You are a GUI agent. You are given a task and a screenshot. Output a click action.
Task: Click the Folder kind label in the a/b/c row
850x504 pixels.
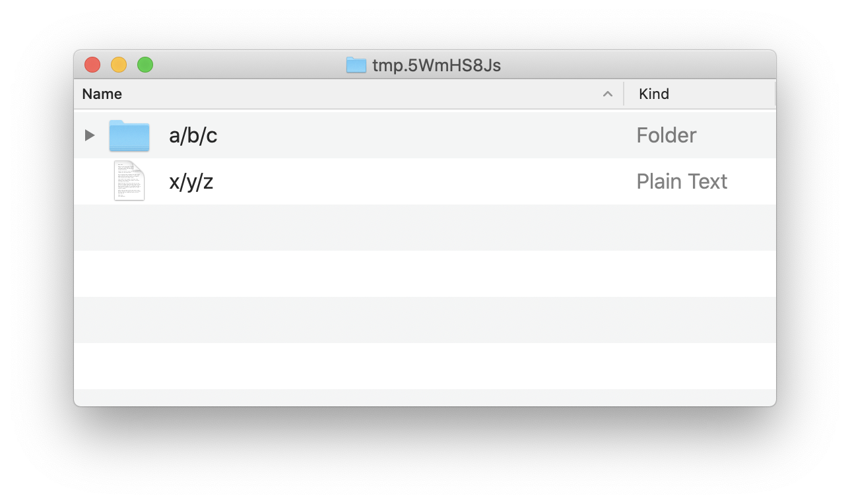(667, 135)
